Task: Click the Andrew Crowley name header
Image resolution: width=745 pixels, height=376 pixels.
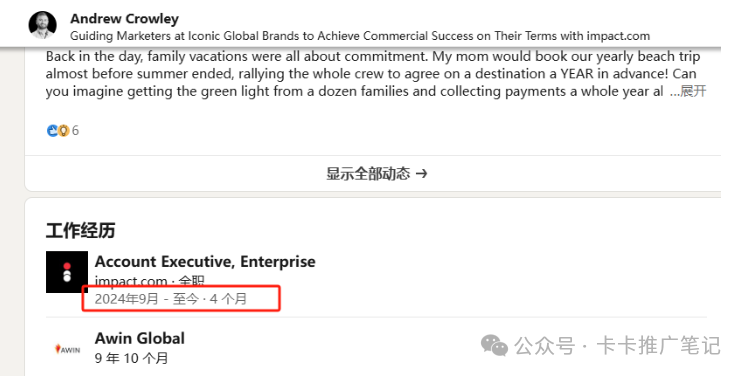Action: pyautogui.click(x=124, y=19)
